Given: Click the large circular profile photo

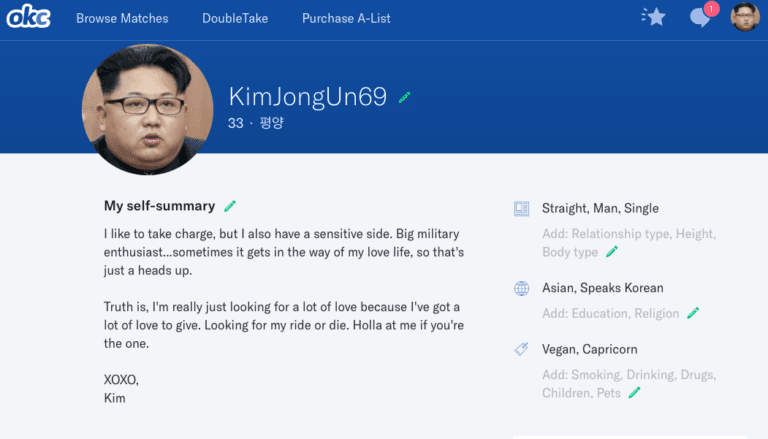Looking at the screenshot, I should coord(147,107).
